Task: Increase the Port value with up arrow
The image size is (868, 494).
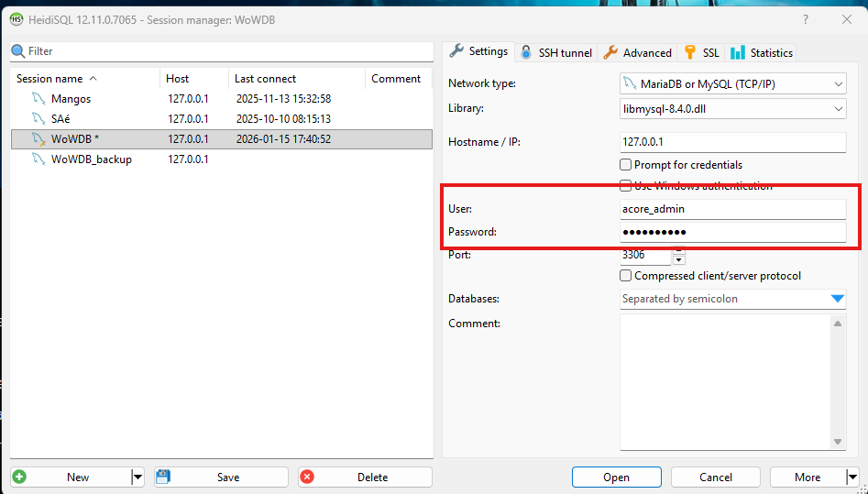Action: click(678, 252)
